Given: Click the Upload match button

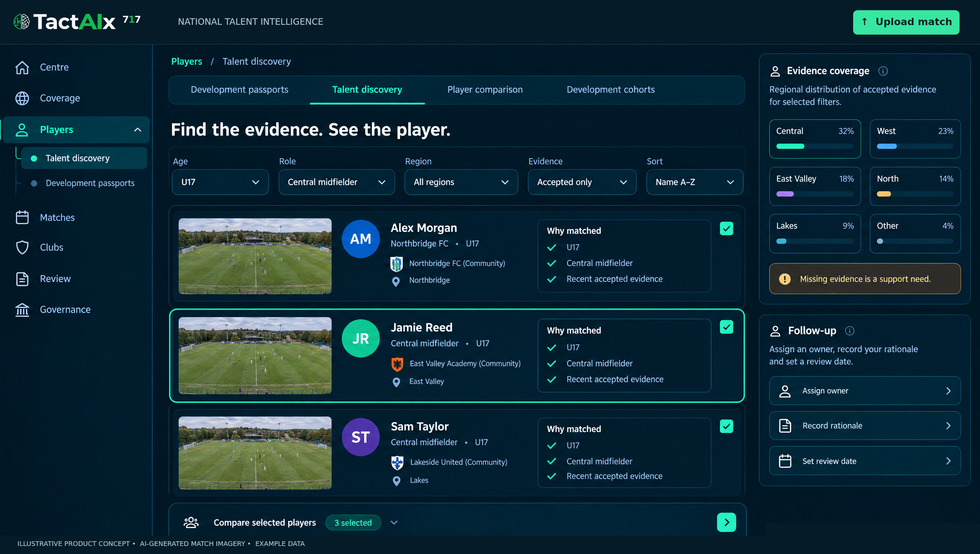Looking at the screenshot, I should point(906,22).
